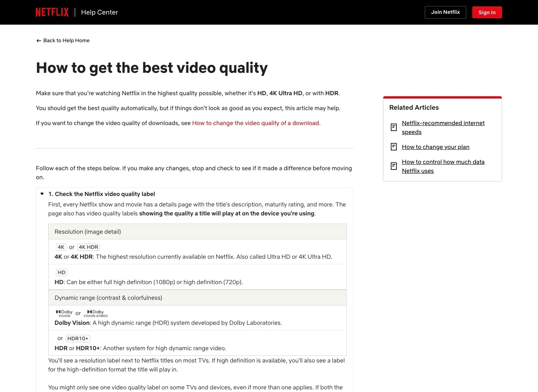This screenshot has width=538, height=392.
Task: Click the Sign In button
Action: [x=487, y=12]
